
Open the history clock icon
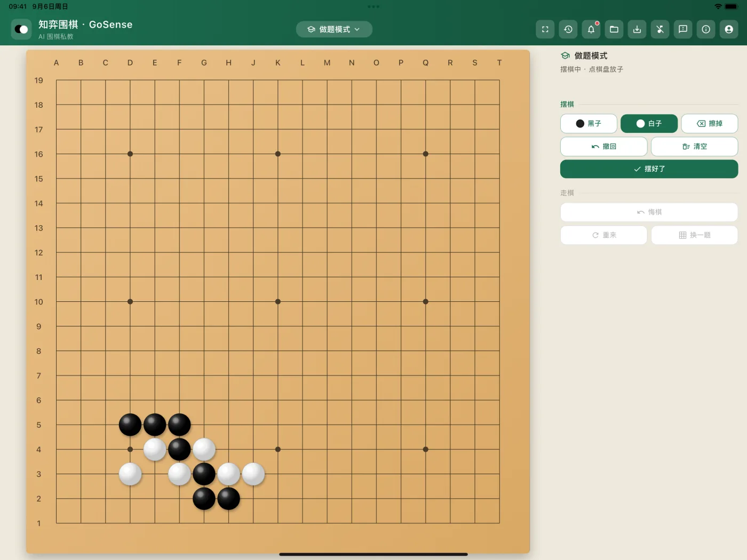(x=568, y=29)
